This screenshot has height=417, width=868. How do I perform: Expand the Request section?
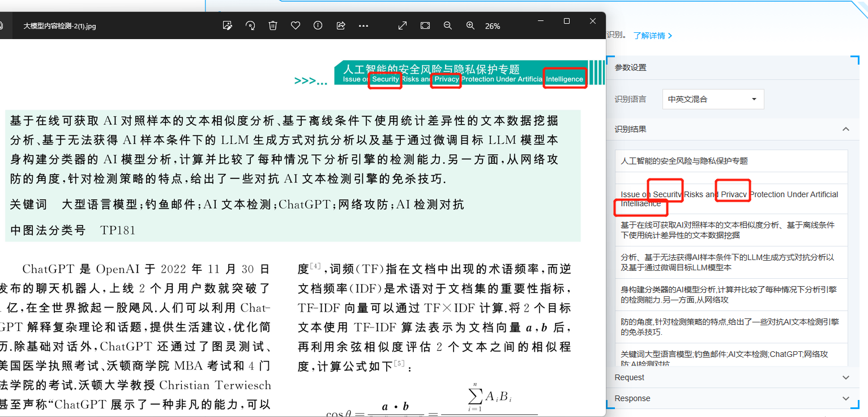[x=845, y=377]
